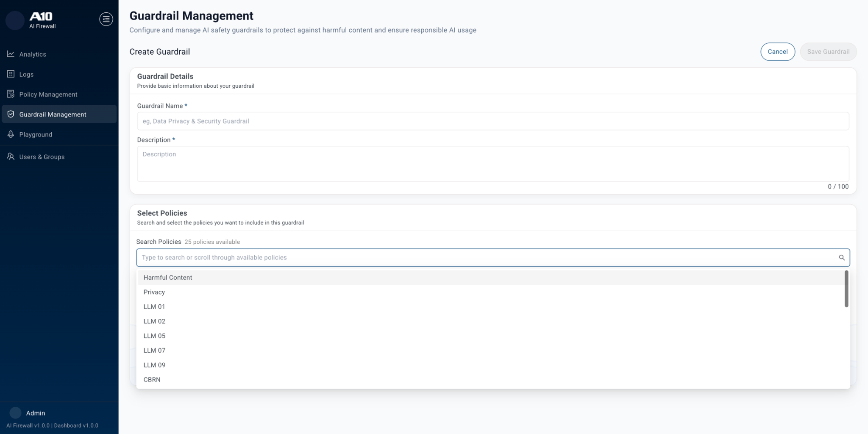868x434 pixels.
Task: Click the Policy Management document icon
Action: [x=11, y=94]
